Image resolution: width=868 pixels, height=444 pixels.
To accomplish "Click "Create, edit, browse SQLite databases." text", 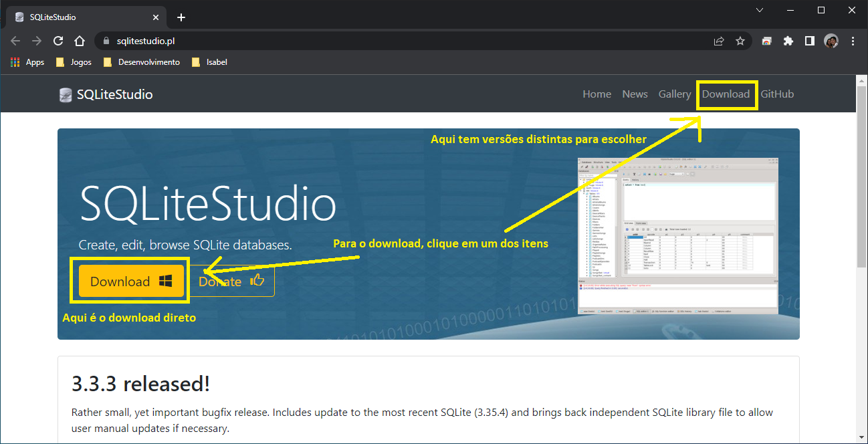I will point(185,245).
